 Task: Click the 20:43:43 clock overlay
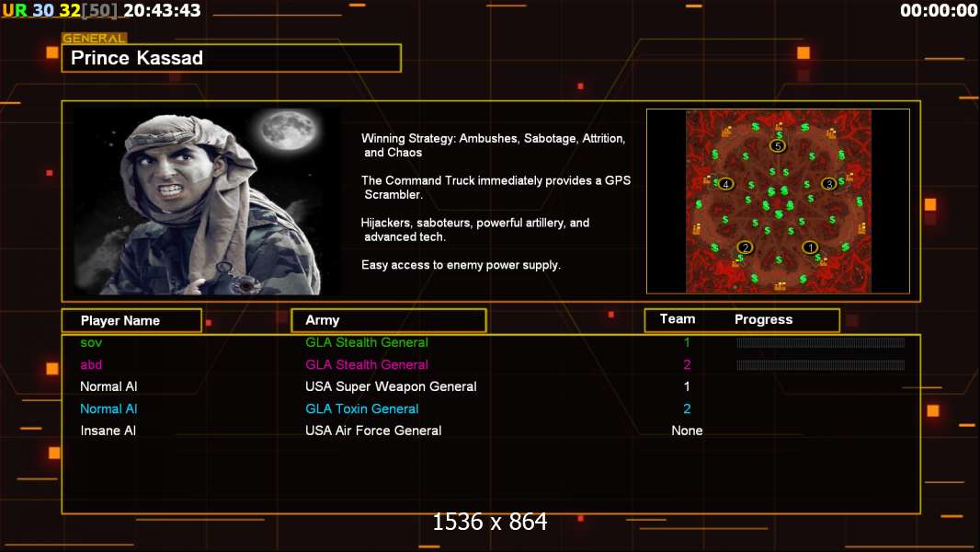(x=162, y=11)
